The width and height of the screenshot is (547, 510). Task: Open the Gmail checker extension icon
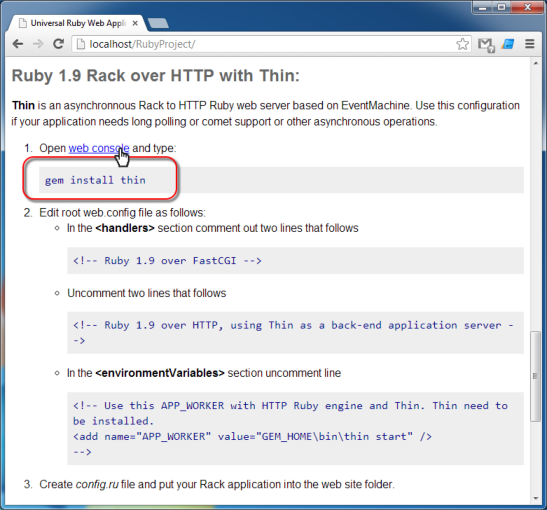[486, 45]
